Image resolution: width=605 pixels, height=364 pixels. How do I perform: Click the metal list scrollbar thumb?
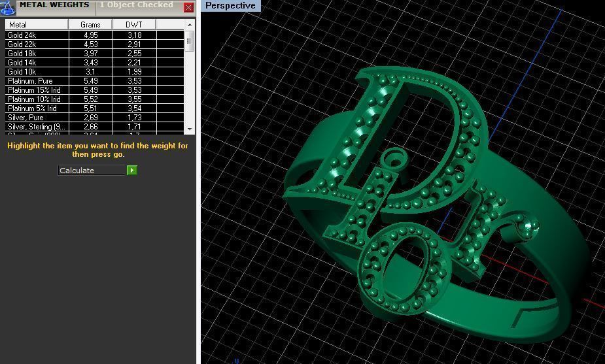pyautogui.click(x=189, y=41)
